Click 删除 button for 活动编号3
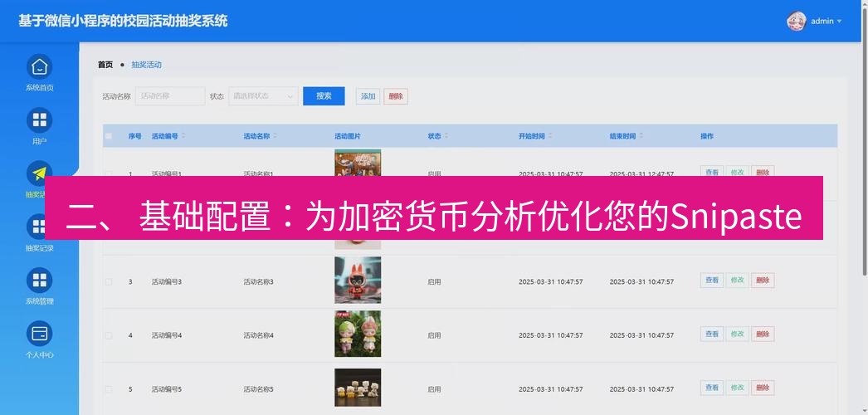The height and width of the screenshot is (415, 868). tap(763, 281)
